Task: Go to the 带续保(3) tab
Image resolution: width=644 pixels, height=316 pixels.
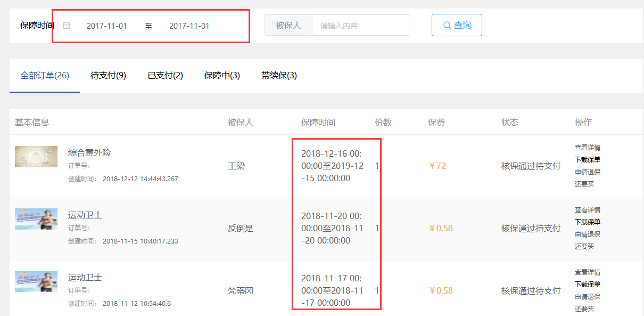Action: tap(279, 76)
